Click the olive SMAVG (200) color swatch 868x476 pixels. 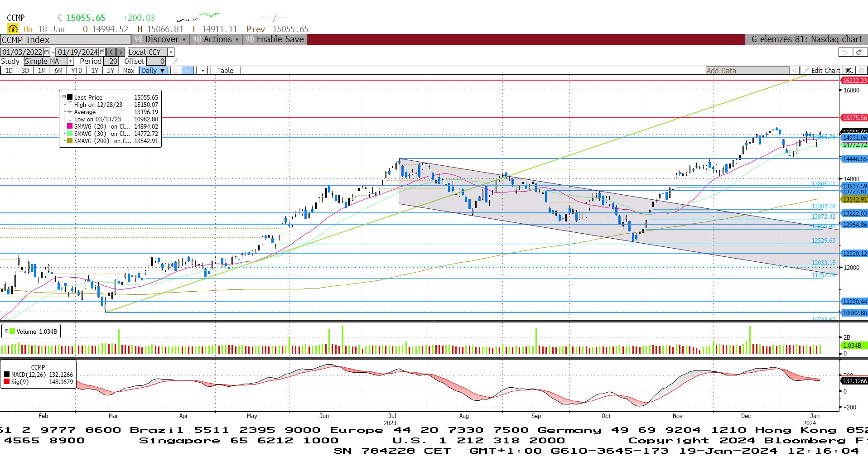point(70,141)
